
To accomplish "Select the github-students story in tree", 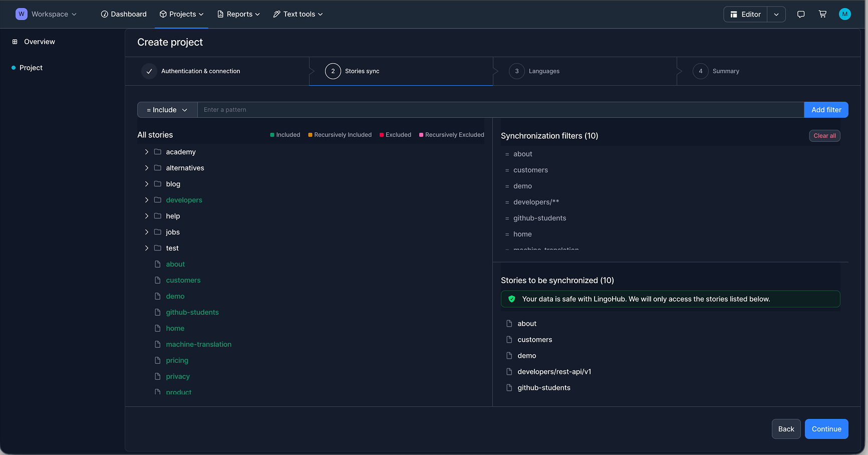I will (x=192, y=312).
